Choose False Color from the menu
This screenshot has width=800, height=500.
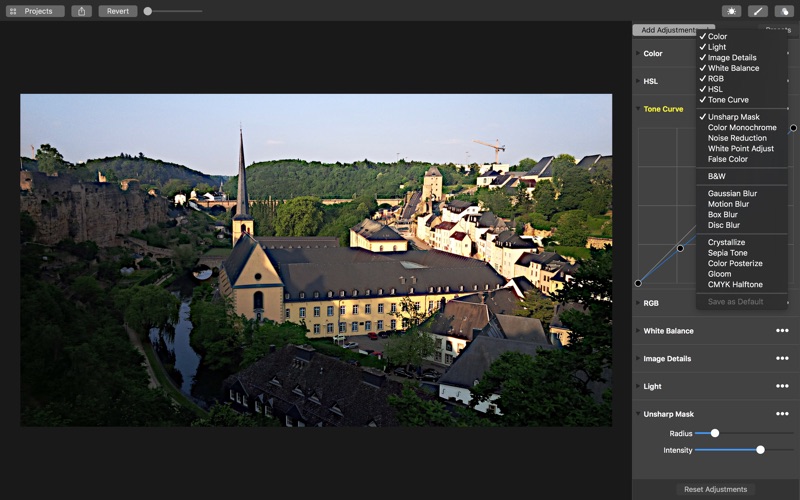(742, 159)
